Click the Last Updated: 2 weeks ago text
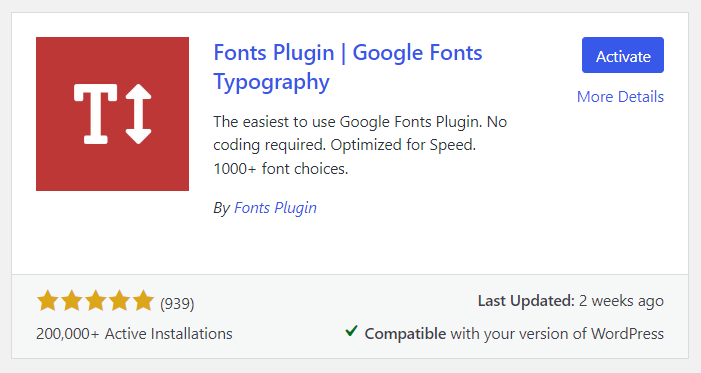 571,301
